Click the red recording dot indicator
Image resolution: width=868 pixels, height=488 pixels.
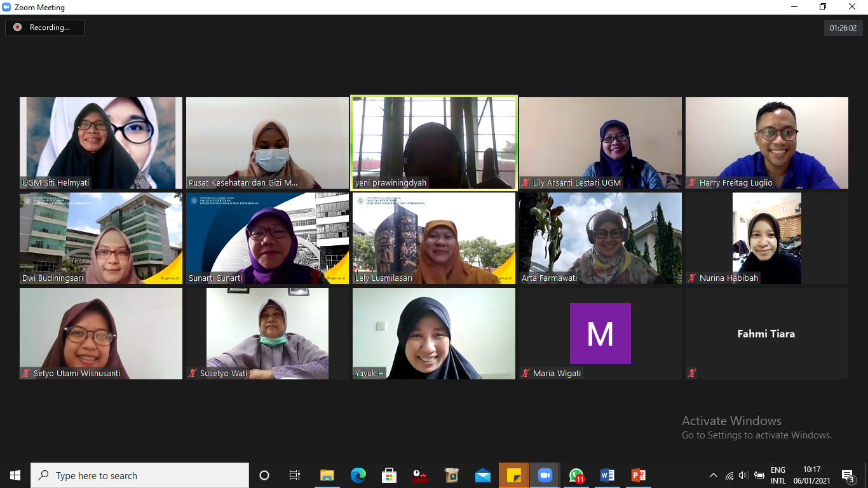pyautogui.click(x=17, y=27)
